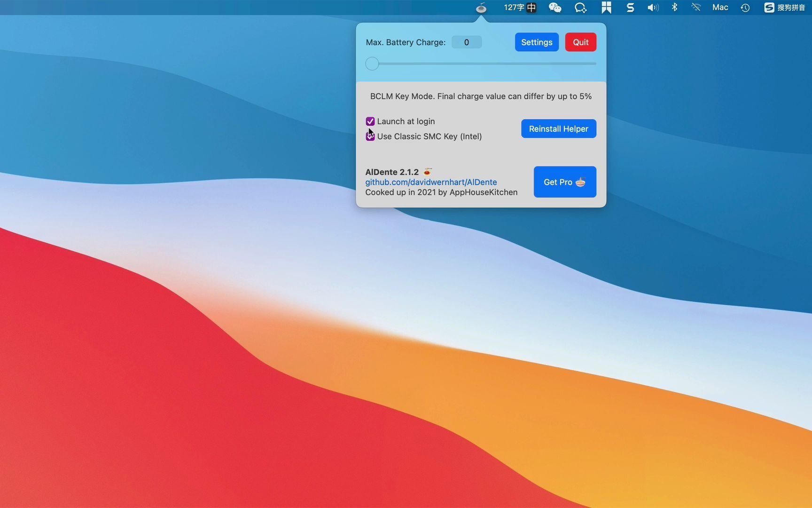Click the BCLM Key Mode notice text
This screenshot has width=812, height=508.
pyautogui.click(x=481, y=96)
